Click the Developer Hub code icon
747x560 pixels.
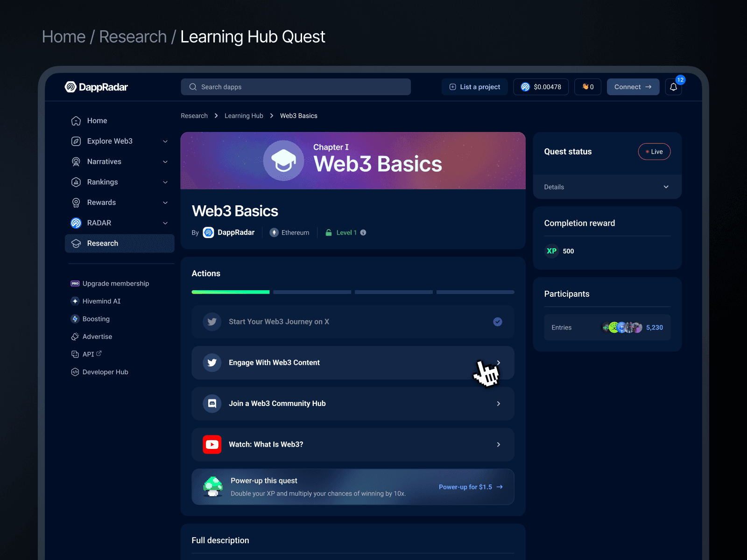(x=75, y=372)
